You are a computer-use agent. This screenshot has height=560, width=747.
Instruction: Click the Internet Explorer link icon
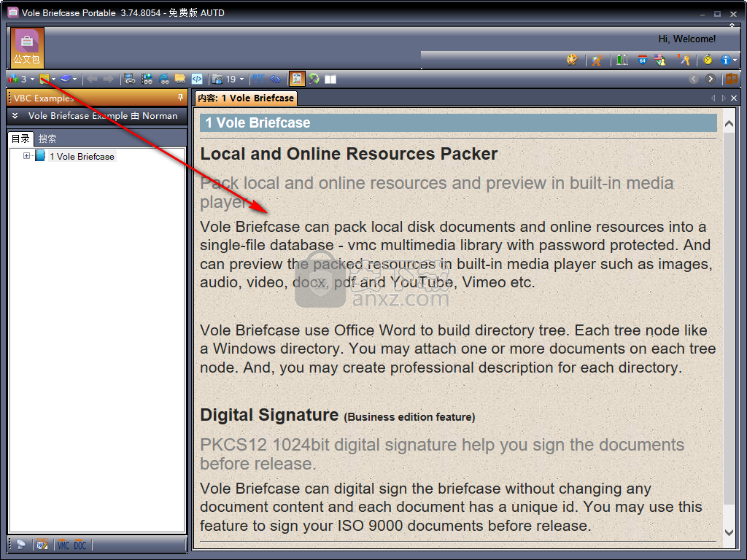click(x=164, y=79)
